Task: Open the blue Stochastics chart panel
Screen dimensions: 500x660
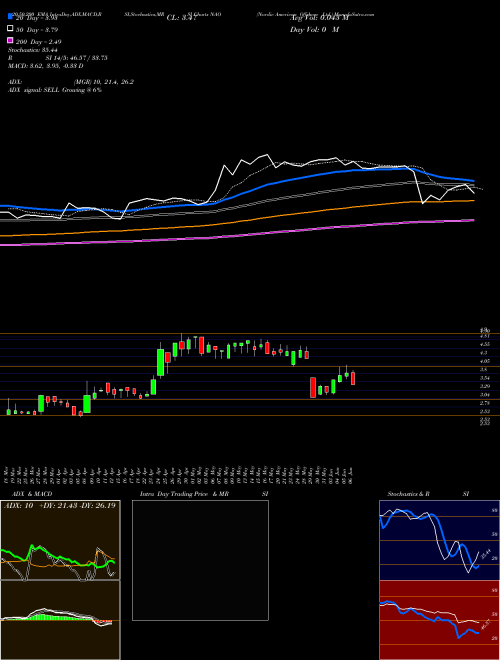Action: point(439,540)
